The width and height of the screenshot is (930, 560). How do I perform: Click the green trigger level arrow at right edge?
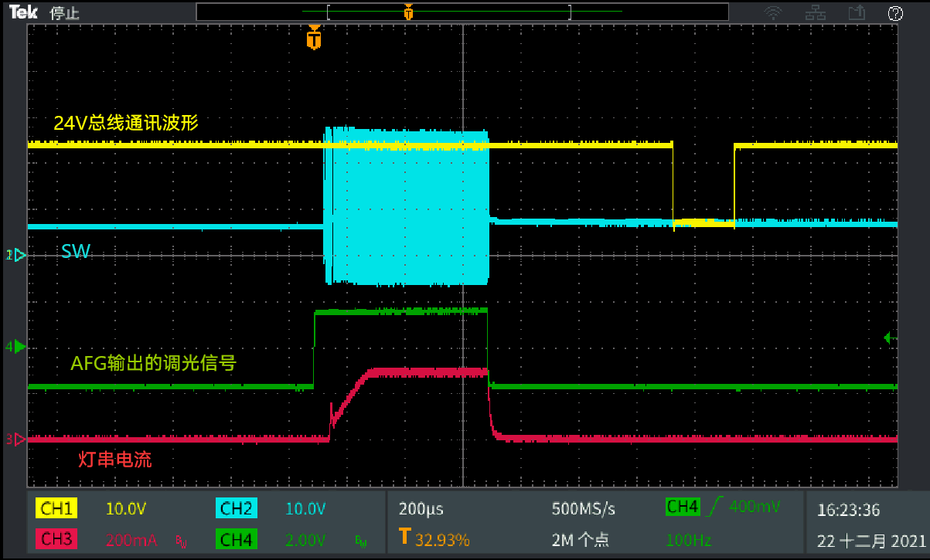887,338
